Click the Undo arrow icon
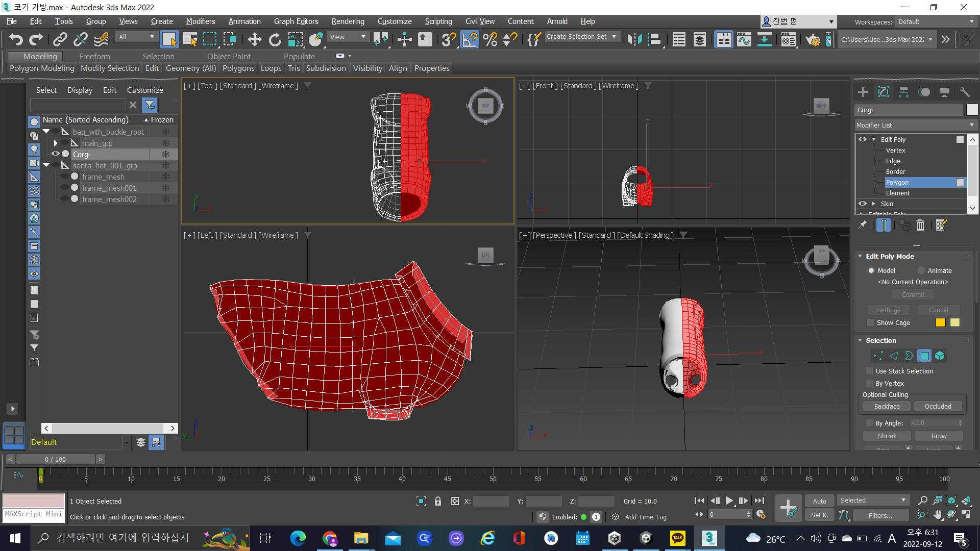Image resolution: width=980 pixels, height=551 pixels. coord(16,39)
